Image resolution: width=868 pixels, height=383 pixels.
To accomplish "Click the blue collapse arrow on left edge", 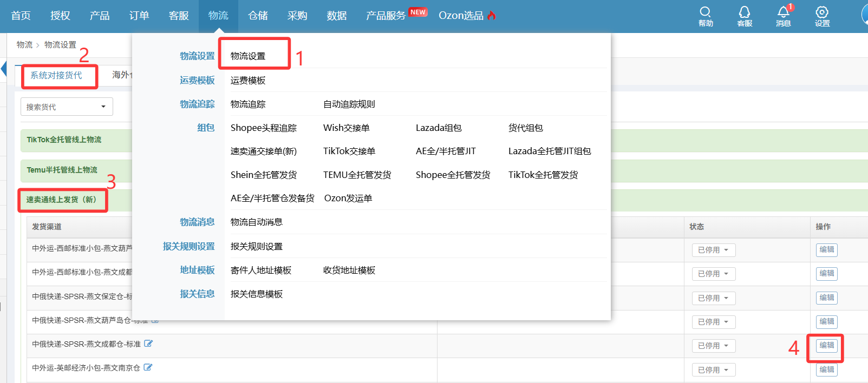I will (x=3, y=69).
